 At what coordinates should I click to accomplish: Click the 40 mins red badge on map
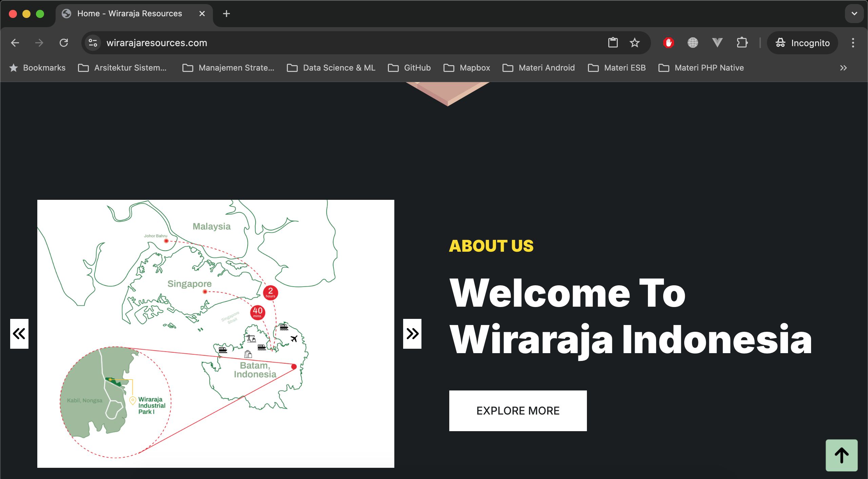(x=258, y=312)
